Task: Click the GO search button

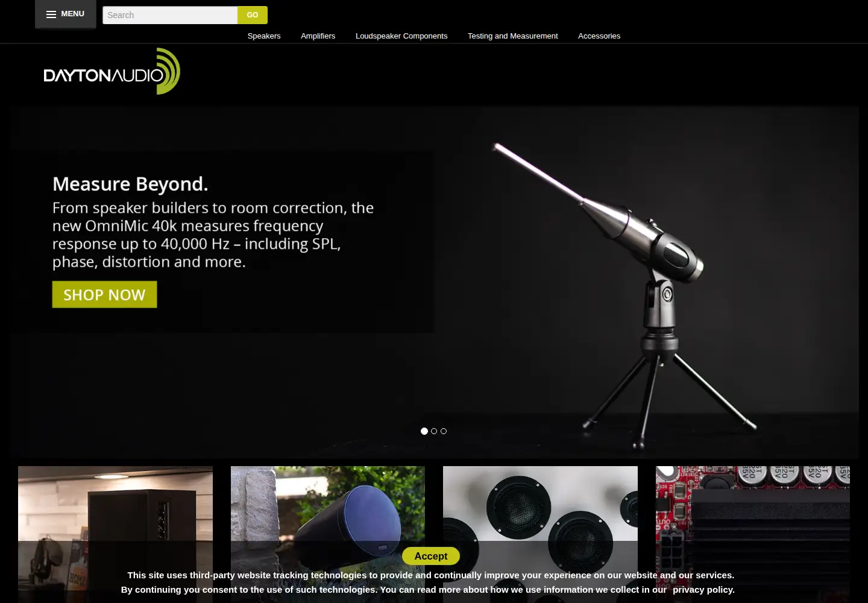Action: coord(253,15)
